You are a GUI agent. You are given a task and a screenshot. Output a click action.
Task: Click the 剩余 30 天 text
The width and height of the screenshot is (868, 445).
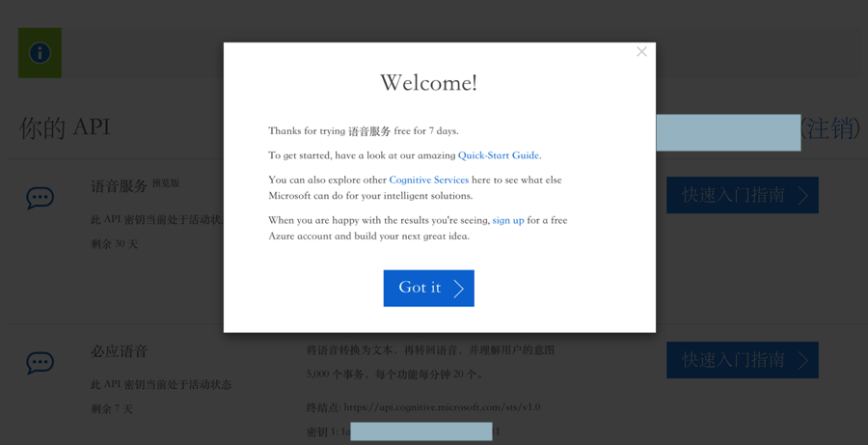[x=114, y=244]
